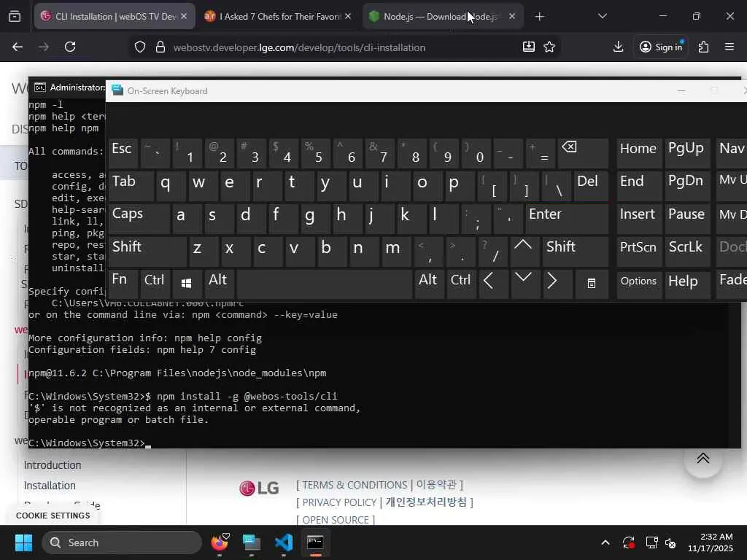Open OPEN SOURCE footer link
747x560 pixels.
click(x=336, y=519)
